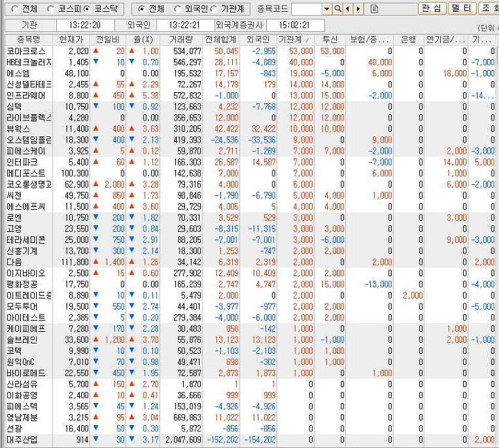Click the 기관 time label

point(30,25)
